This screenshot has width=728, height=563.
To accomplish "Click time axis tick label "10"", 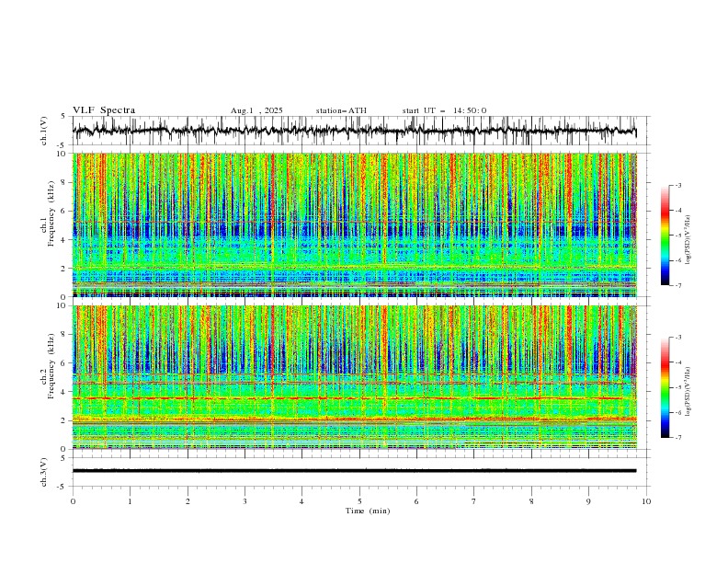I will pos(646,501).
